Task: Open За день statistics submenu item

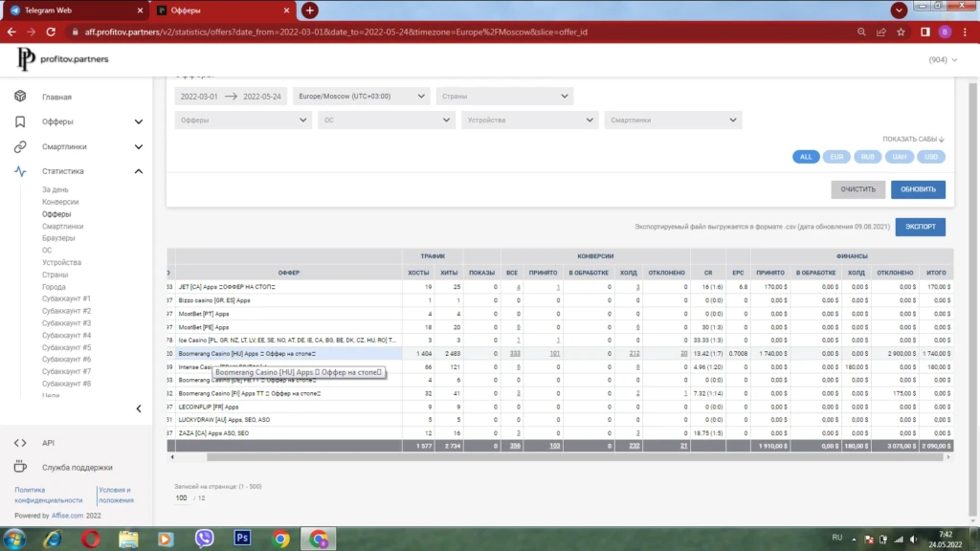Action: pyautogui.click(x=55, y=189)
